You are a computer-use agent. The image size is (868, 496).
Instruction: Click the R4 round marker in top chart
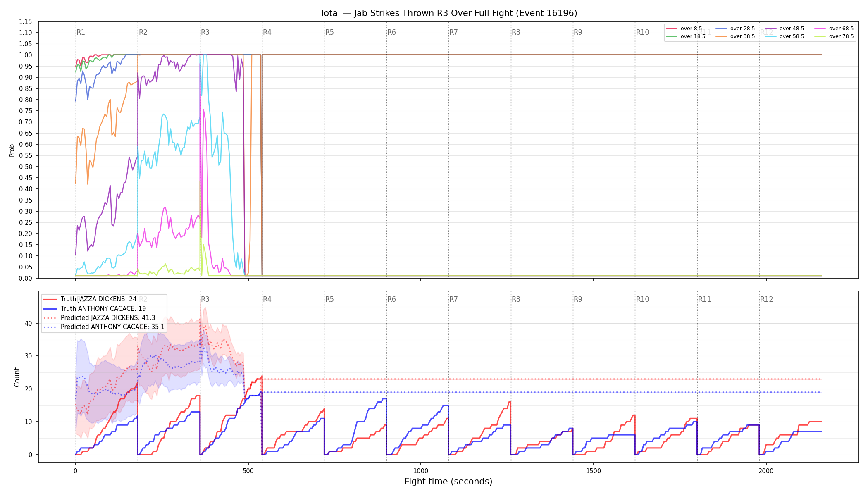point(267,32)
